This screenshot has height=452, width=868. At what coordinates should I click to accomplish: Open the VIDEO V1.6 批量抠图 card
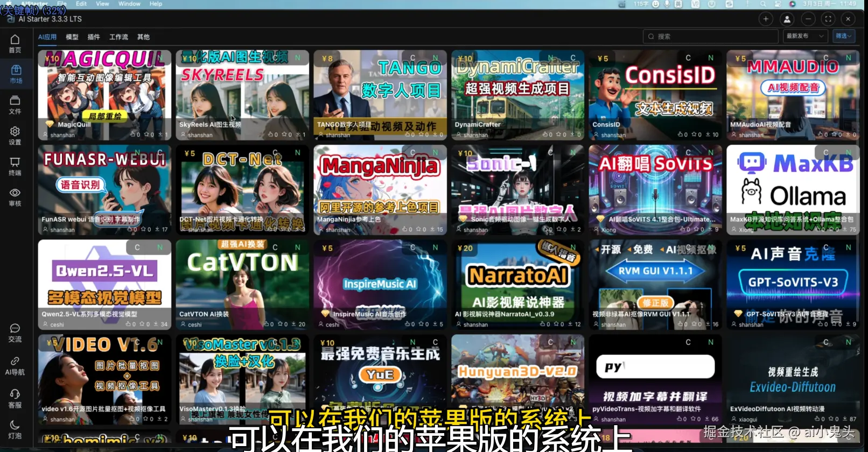coord(105,379)
